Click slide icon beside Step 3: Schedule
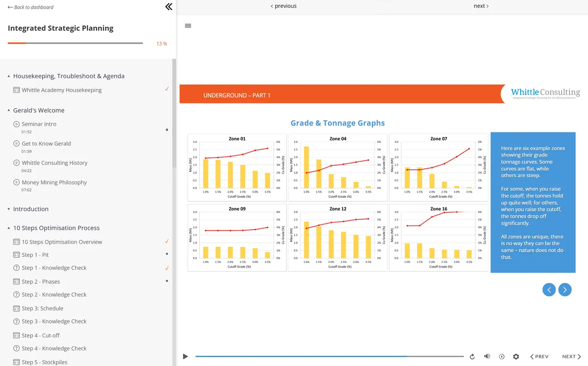The width and height of the screenshot is (588, 366). click(x=17, y=309)
